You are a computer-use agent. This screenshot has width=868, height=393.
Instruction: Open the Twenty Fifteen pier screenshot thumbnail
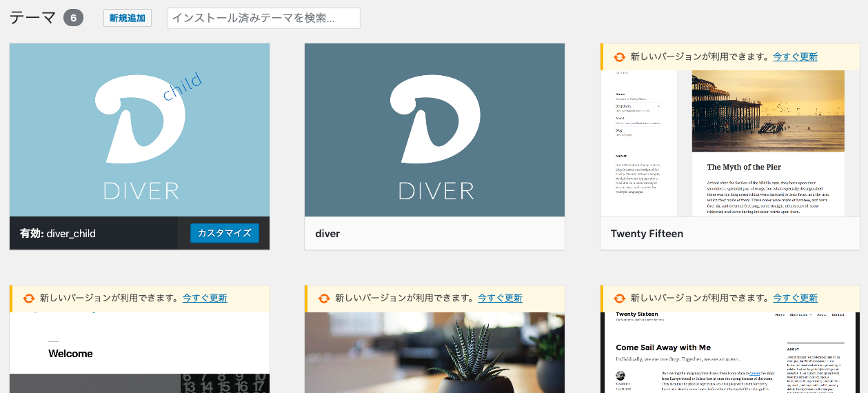[729, 143]
